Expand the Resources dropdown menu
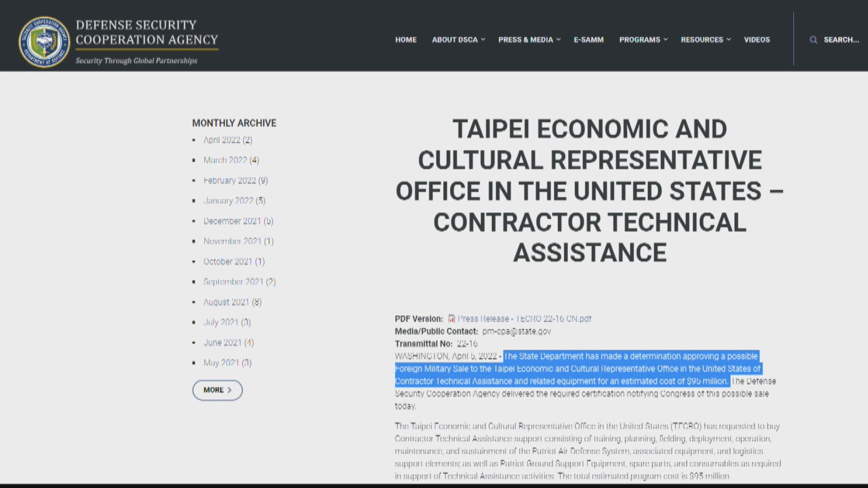This screenshot has width=868, height=488. pyautogui.click(x=705, y=40)
